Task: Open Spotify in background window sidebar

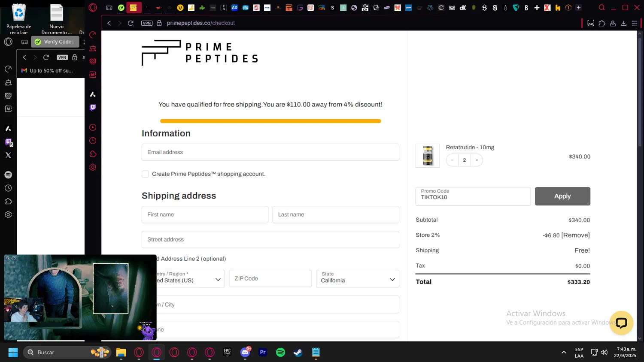Action: tap(8, 175)
